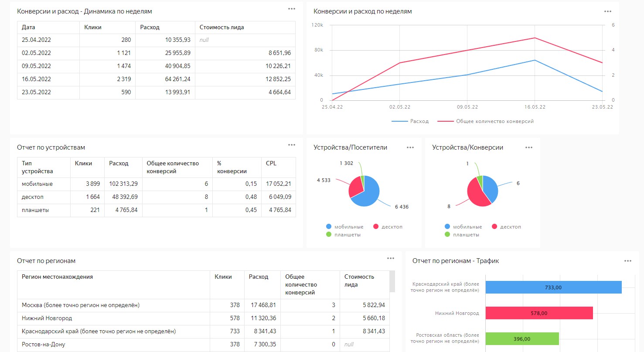This screenshot has width=644, height=352.
Task: Toggle десктоп in the Устройства/Конверсии legend
Action: coord(507,227)
